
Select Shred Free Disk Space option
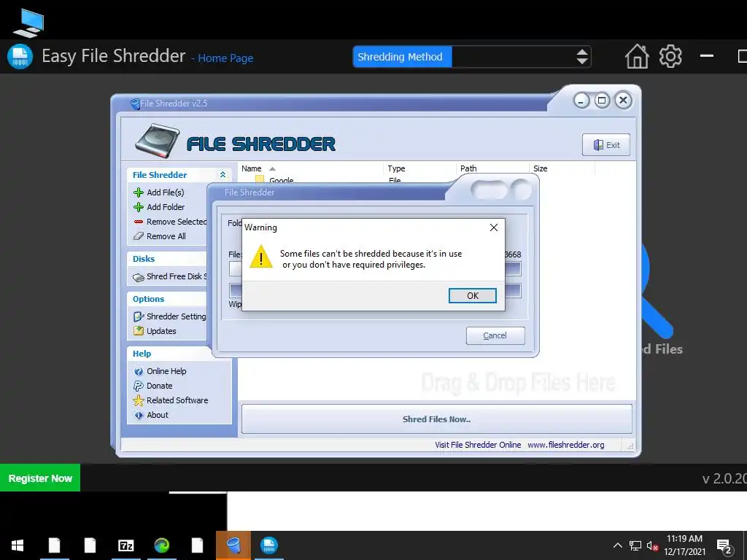[170, 276]
